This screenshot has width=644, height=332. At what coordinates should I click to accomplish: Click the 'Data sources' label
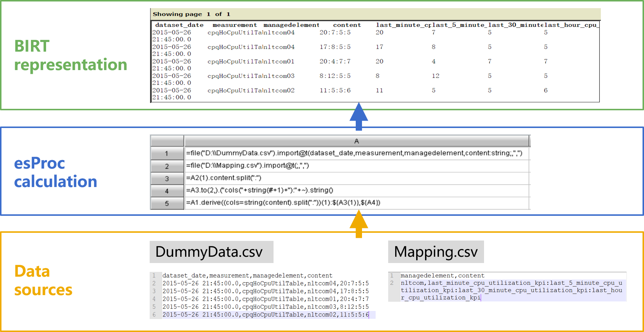click(x=43, y=281)
